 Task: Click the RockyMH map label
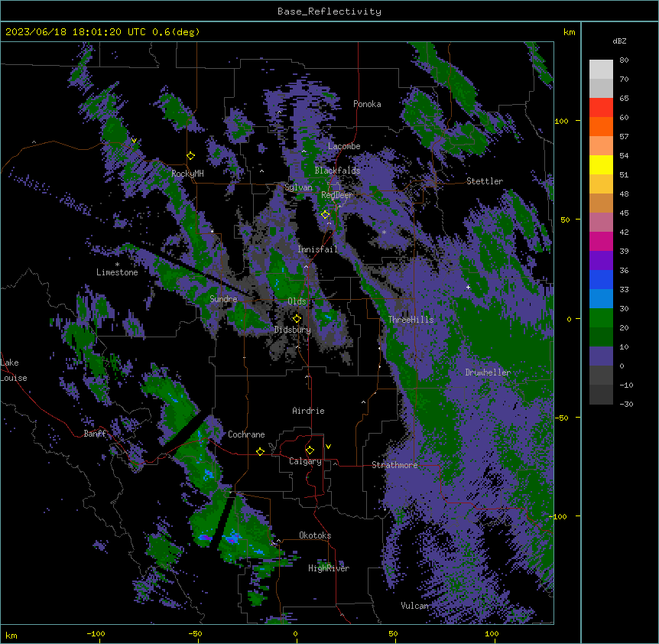(187, 174)
